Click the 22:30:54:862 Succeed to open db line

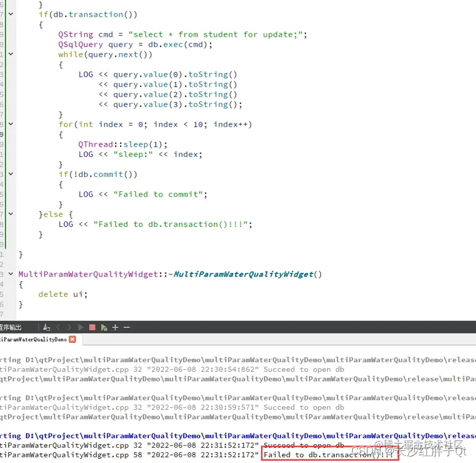[172, 369]
